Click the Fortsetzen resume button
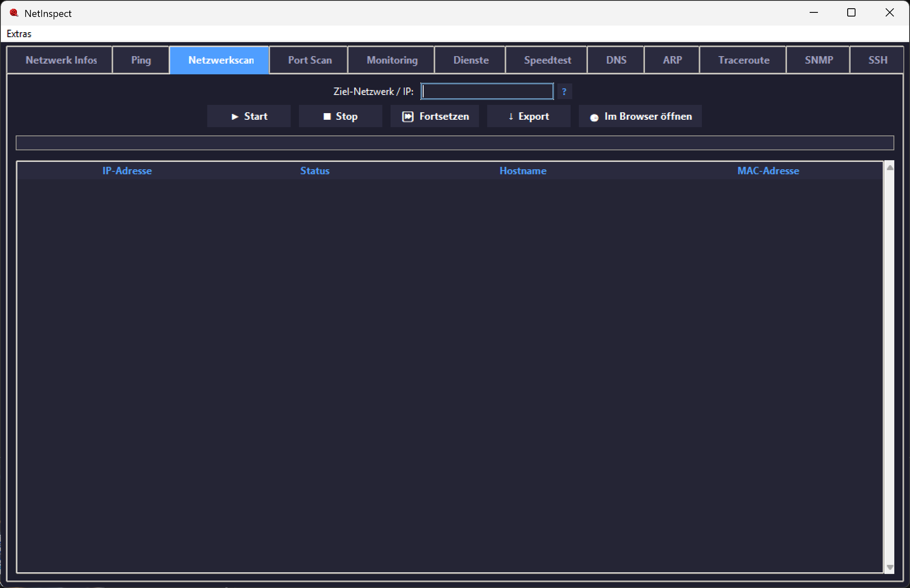Image resolution: width=910 pixels, height=588 pixels. pos(435,116)
